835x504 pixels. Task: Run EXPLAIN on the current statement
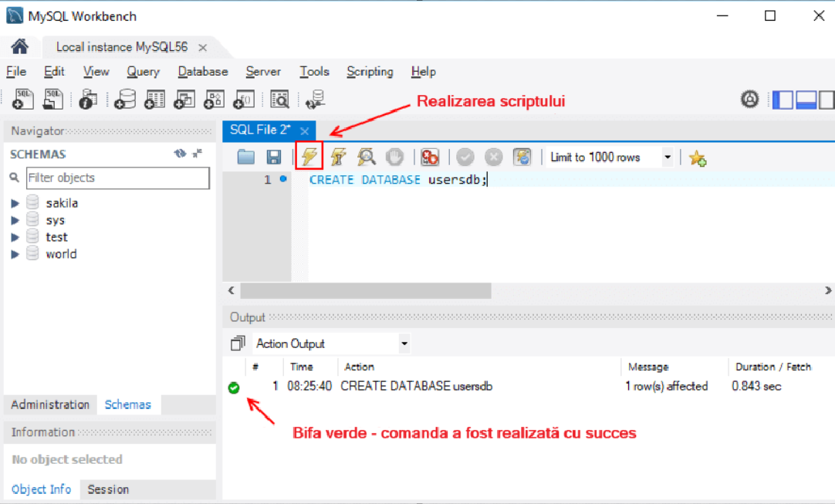(x=367, y=157)
